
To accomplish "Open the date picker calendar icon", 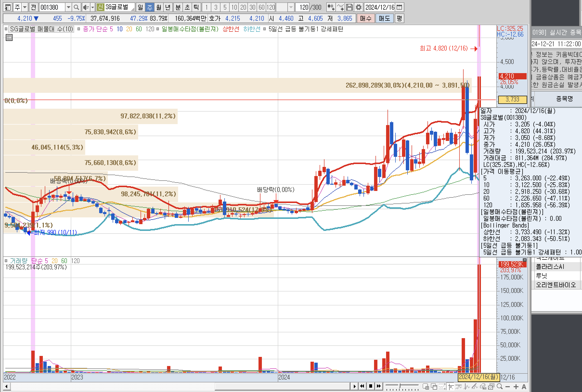I will tap(400, 7).
